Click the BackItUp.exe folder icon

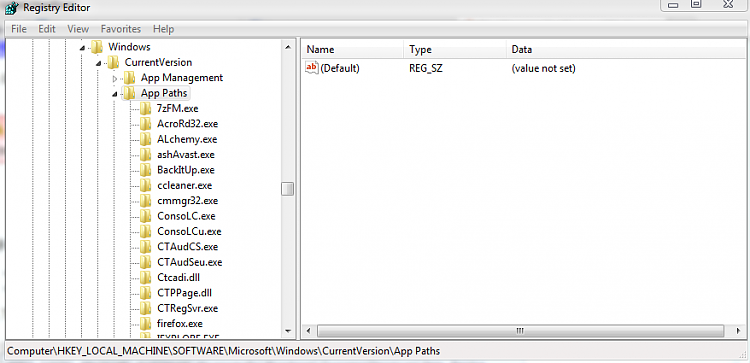145,170
